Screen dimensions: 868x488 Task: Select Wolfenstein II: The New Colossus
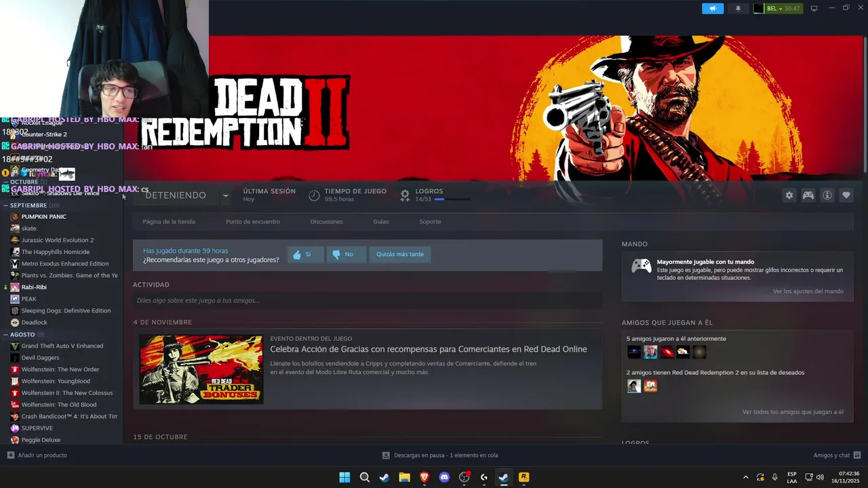point(67,393)
